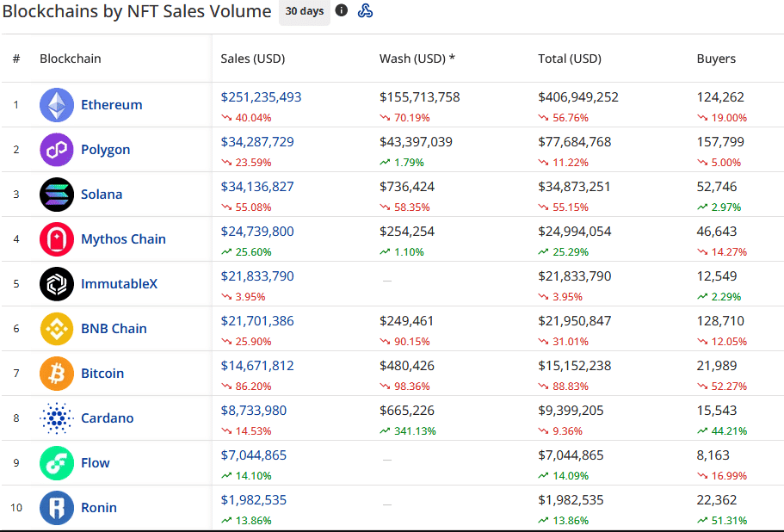Open the 30 days period selector
This screenshot has width=784, height=532.
pos(305,11)
